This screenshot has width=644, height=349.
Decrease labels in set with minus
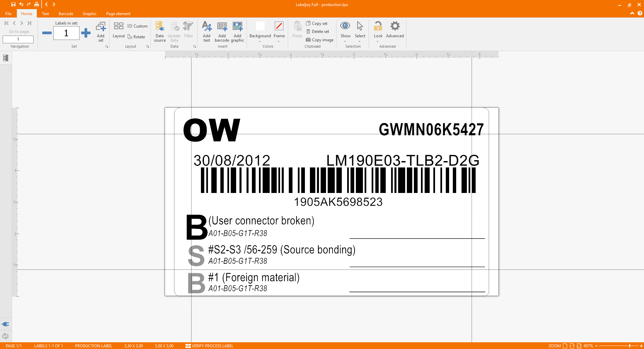tap(47, 33)
